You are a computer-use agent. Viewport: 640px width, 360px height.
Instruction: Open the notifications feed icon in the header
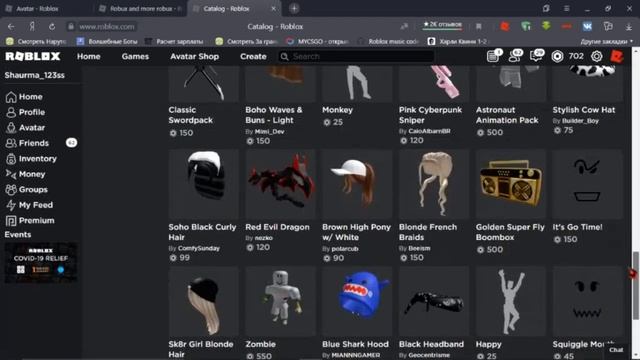point(494,56)
